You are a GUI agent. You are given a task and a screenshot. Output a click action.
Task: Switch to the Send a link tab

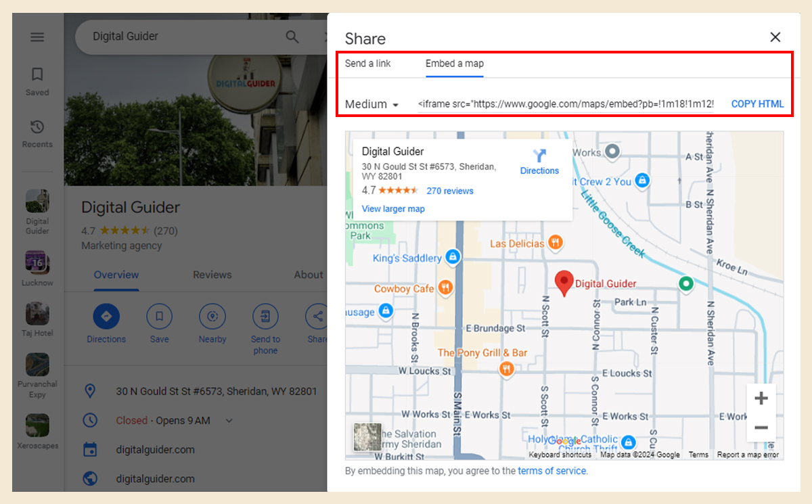coord(368,63)
